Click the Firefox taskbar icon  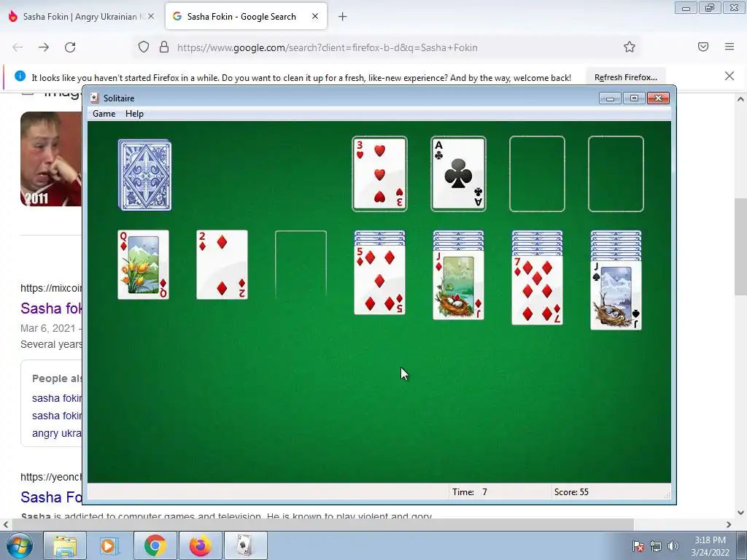(200, 545)
